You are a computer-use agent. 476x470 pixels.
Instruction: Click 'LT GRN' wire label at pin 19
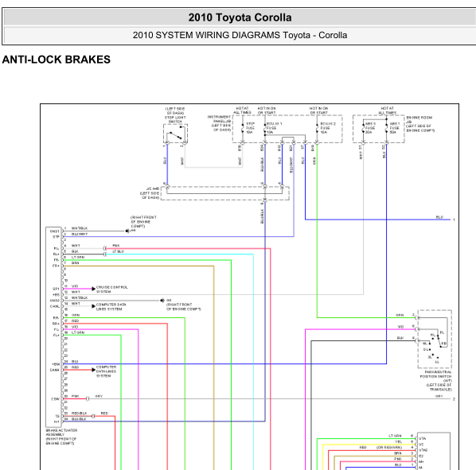click(78, 332)
